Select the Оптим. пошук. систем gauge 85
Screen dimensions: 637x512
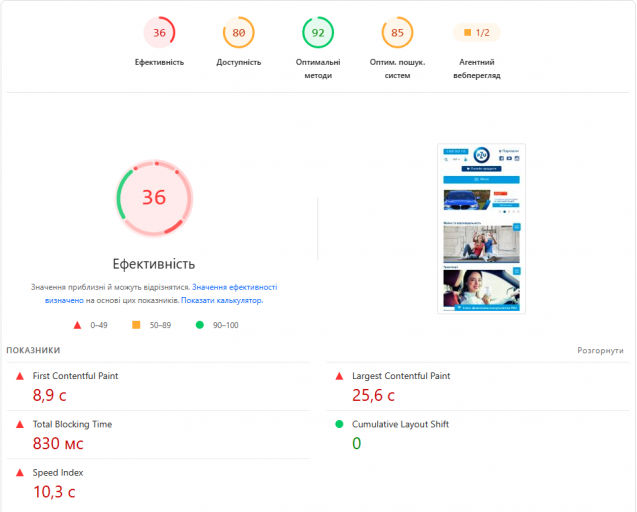click(397, 33)
